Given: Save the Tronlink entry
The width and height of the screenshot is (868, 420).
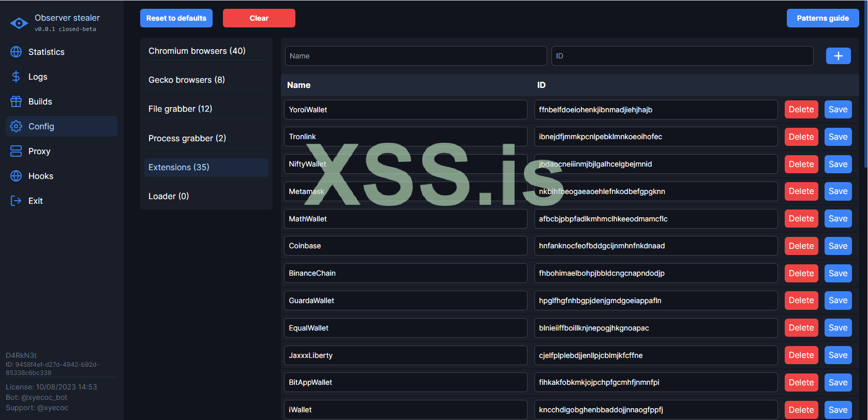Looking at the screenshot, I should [838, 137].
